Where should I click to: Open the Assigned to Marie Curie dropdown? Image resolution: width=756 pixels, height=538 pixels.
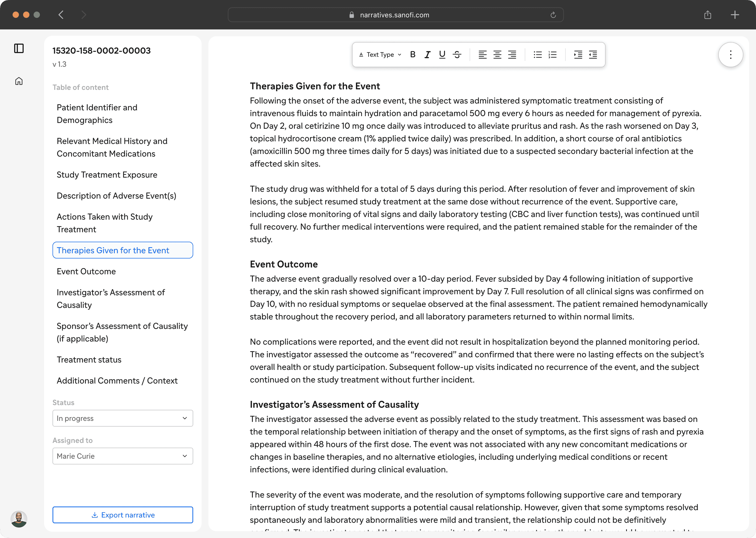tap(123, 456)
